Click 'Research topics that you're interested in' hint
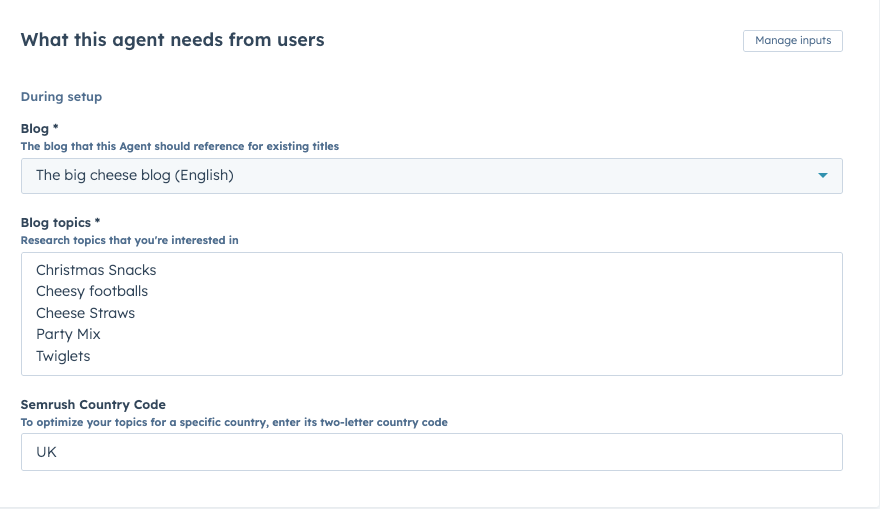This screenshot has height=509, width=880. coord(130,240)
